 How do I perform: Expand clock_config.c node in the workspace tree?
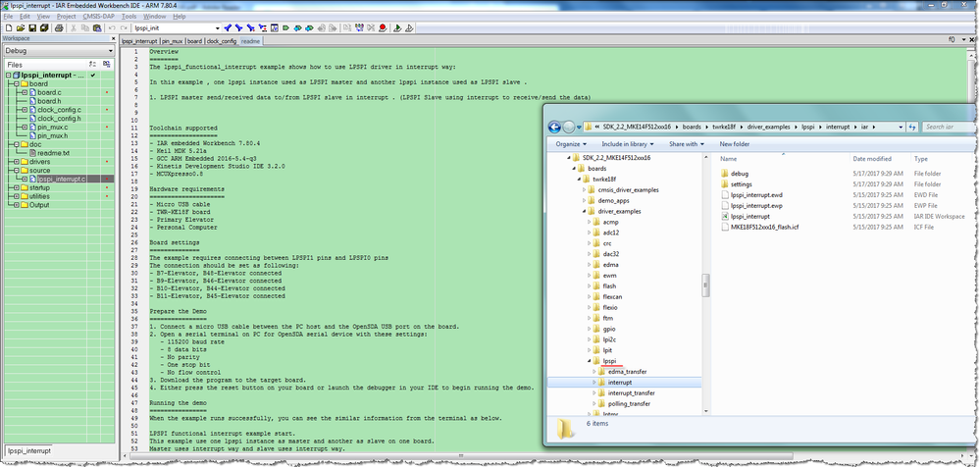pyautogui.click(x=25, y=110)
